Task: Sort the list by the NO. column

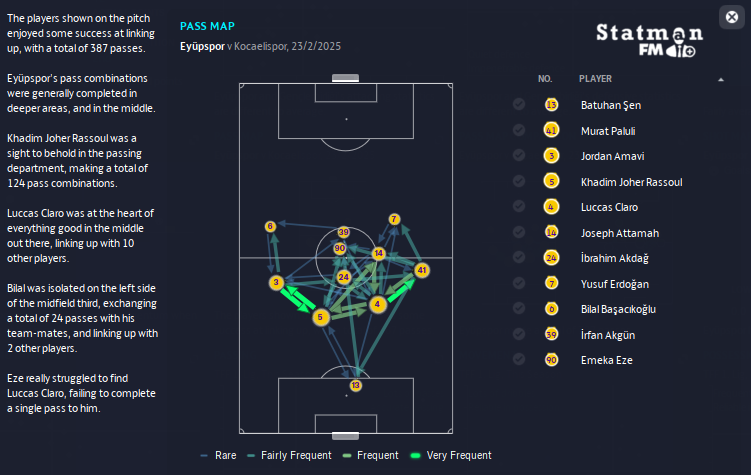Action: (545, 78)
